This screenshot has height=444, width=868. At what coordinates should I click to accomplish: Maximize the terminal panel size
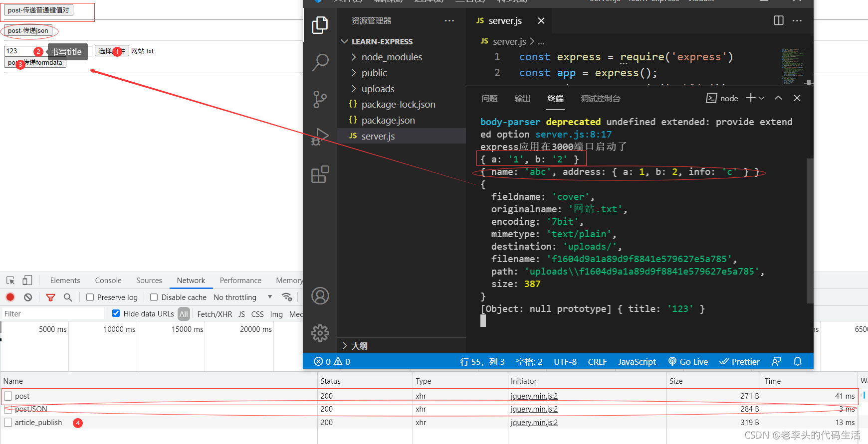(x=778, y=98)
